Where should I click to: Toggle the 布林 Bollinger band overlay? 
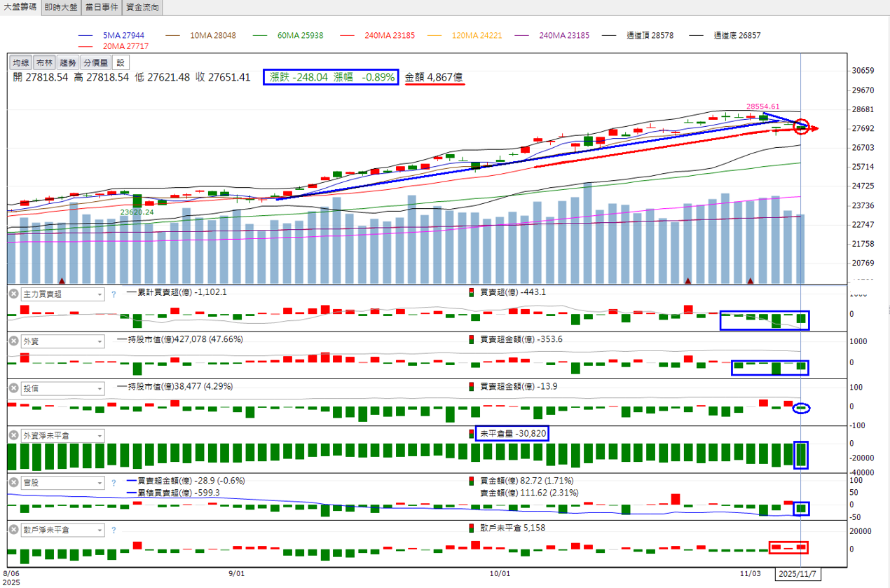pyautogui.click(x=45, y=63)
